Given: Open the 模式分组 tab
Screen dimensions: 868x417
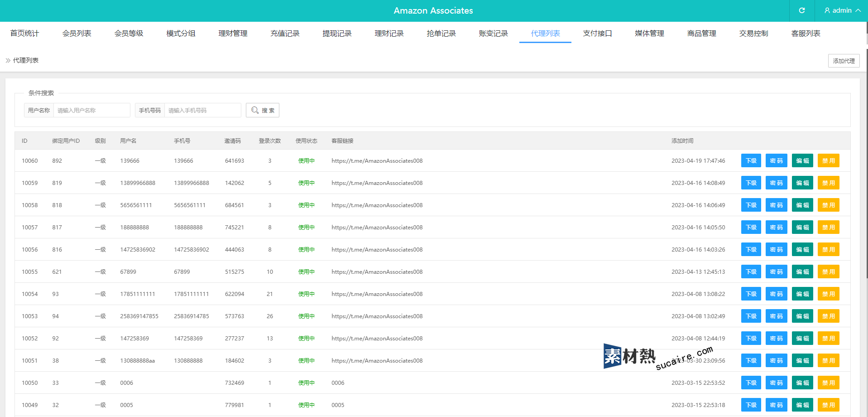Looking at the screenshot, I should pos(181,33).
